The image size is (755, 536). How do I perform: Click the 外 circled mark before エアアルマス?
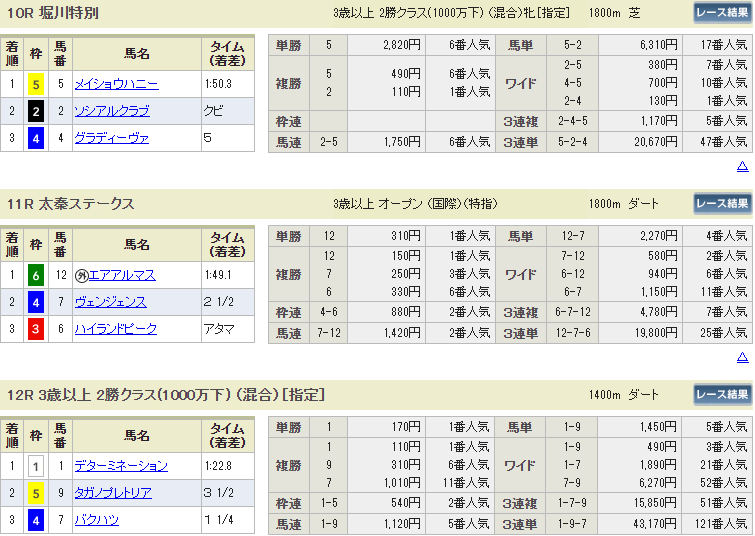[x=81, y=276]
